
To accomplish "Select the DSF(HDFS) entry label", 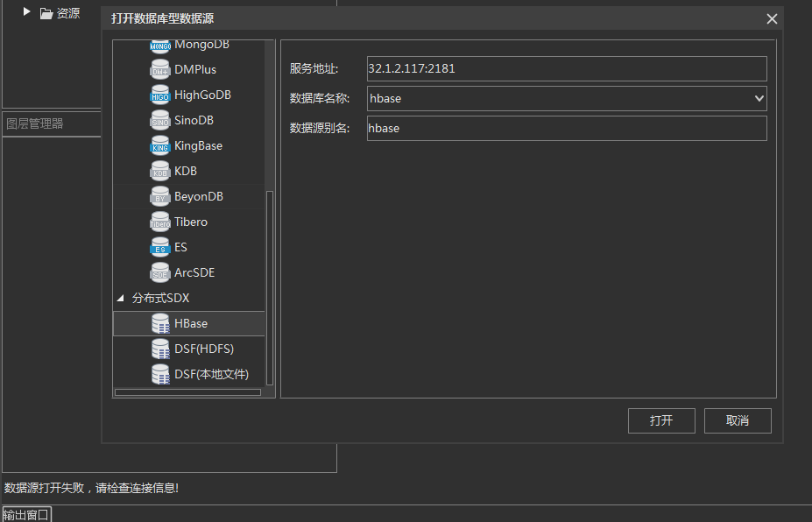I will (204, 349).
